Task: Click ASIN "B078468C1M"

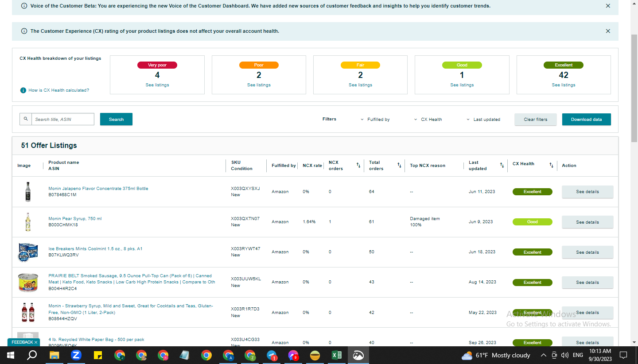Action: [x=62, y=195]
